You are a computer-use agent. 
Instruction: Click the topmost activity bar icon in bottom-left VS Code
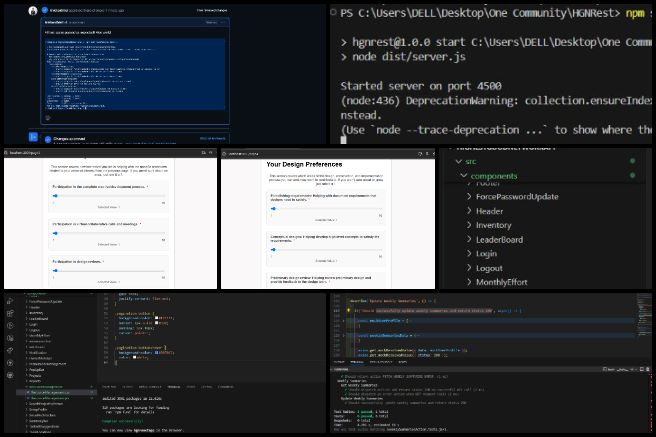10,301
